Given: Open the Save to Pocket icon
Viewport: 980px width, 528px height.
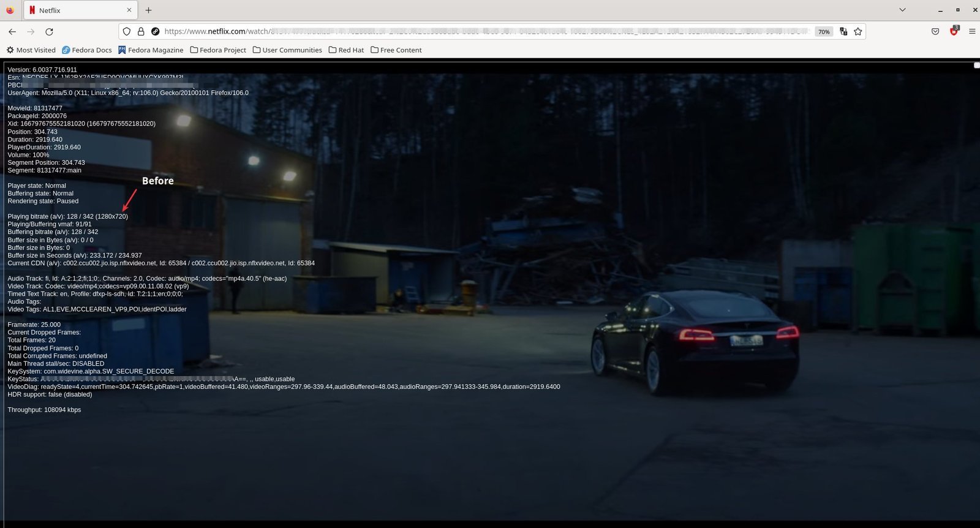Looking at the screenshot, I should (x=935, y=31).
